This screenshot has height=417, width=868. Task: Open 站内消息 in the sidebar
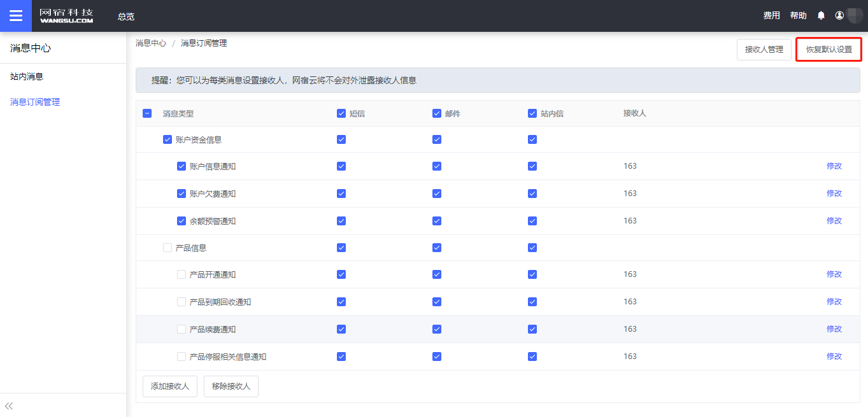coord(27,76)
